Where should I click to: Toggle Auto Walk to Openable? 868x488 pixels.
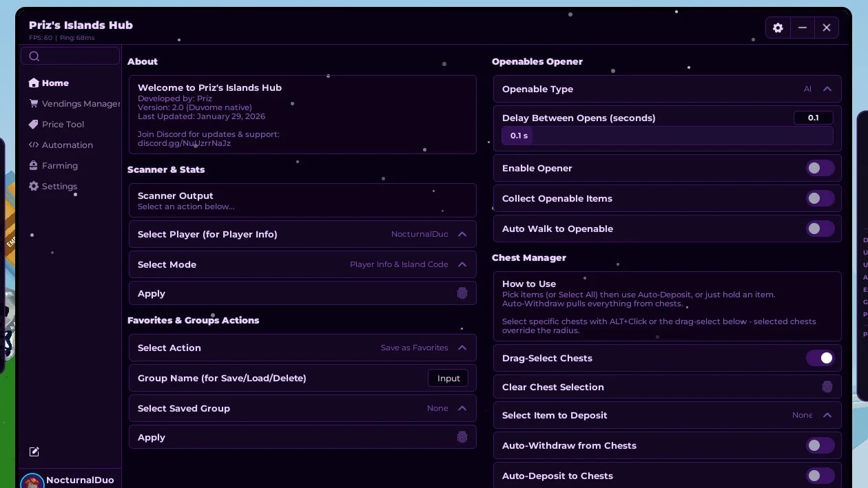click(820, 229)
